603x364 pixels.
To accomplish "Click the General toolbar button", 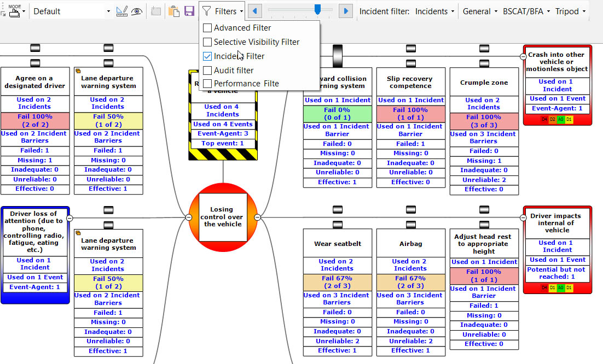I will tap(479, 11).
